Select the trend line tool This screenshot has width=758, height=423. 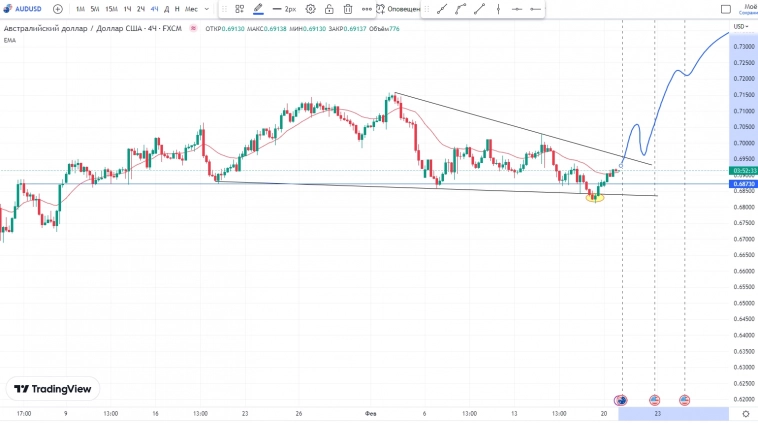[442, 9]
